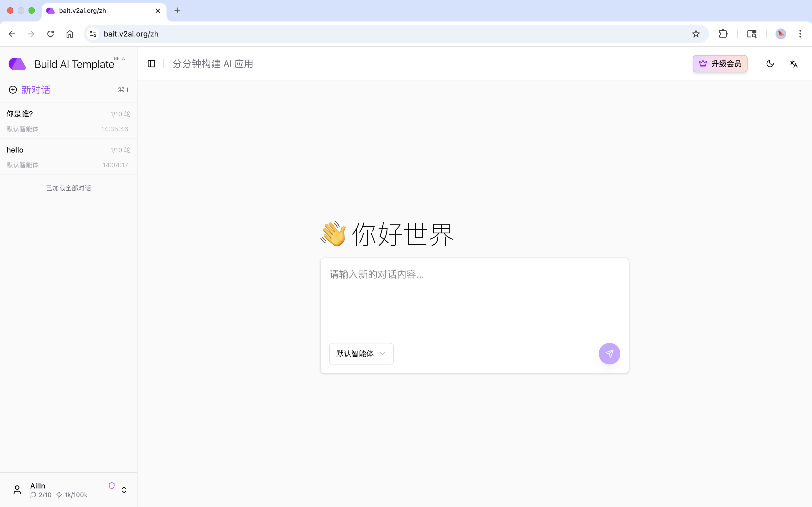Viewport: 812px width, 507px height.
Task: Open the language translation icon
Action: (793, 64)
